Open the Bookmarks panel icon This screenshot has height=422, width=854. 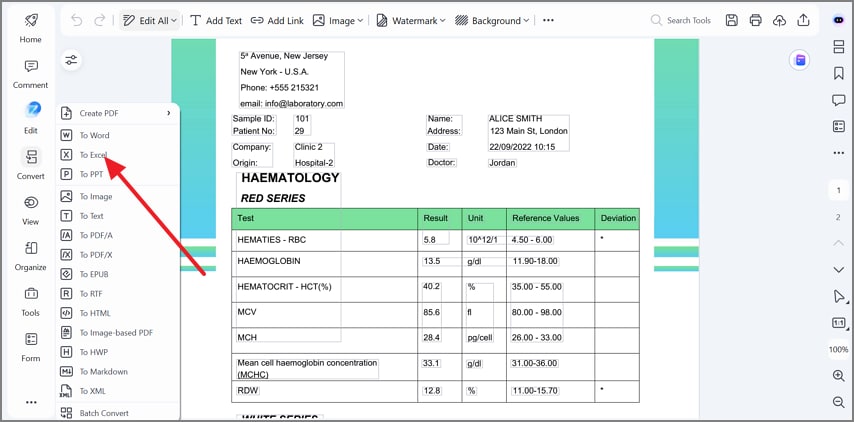839,74
